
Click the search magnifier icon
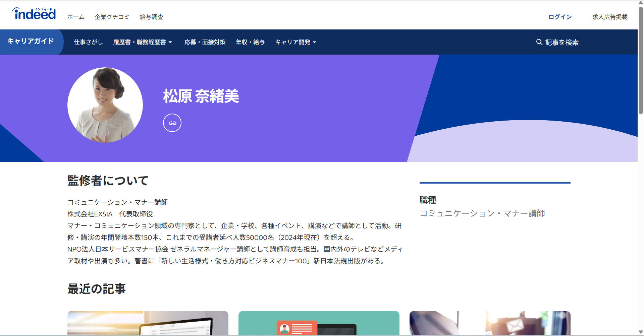(x=539, y=42)
